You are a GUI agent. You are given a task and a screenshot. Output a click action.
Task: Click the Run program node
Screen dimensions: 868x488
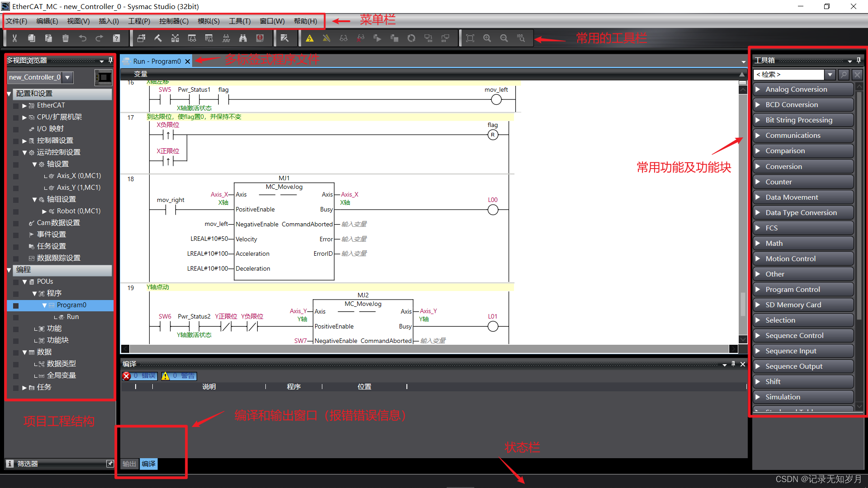click(71, 316)
